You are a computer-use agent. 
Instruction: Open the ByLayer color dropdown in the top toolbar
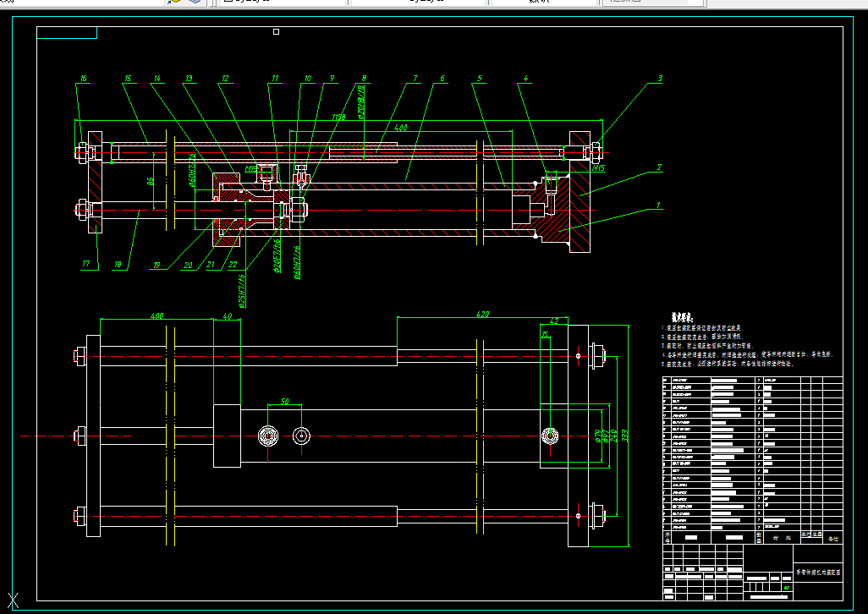point(283,2)
